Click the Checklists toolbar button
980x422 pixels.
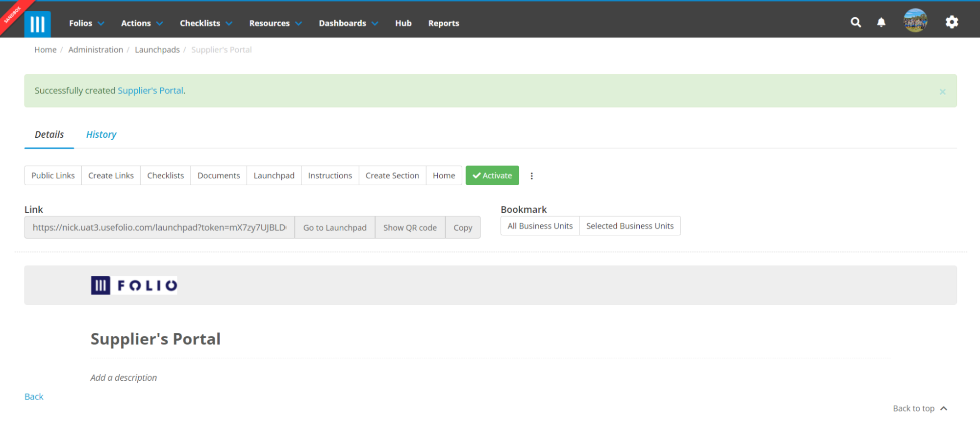166,175
